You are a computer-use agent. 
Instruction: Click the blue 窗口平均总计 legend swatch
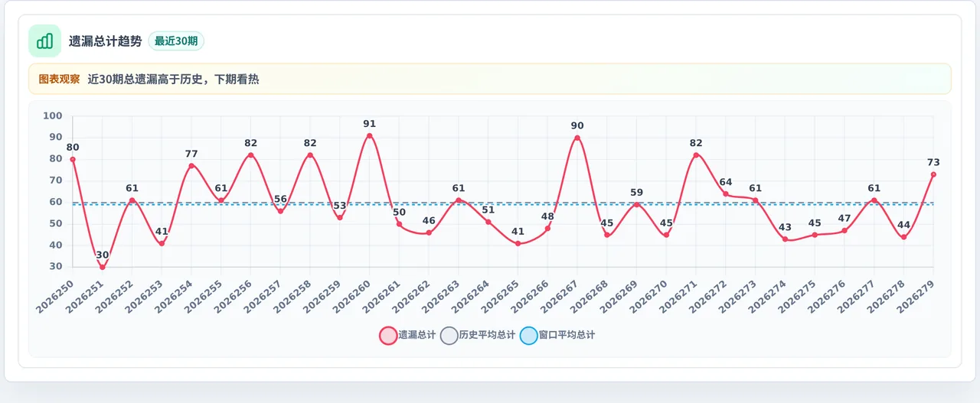click(x=529, y=335)
